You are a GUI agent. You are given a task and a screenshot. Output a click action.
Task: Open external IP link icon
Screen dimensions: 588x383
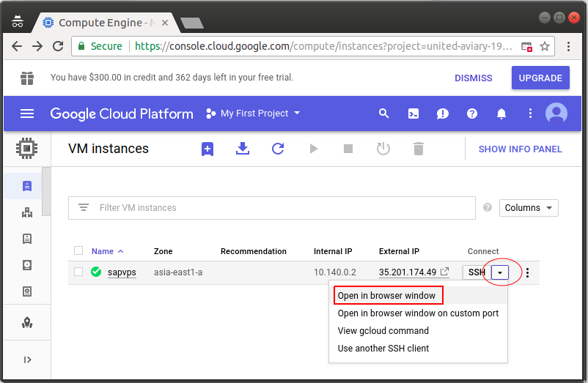click(445, 272)
